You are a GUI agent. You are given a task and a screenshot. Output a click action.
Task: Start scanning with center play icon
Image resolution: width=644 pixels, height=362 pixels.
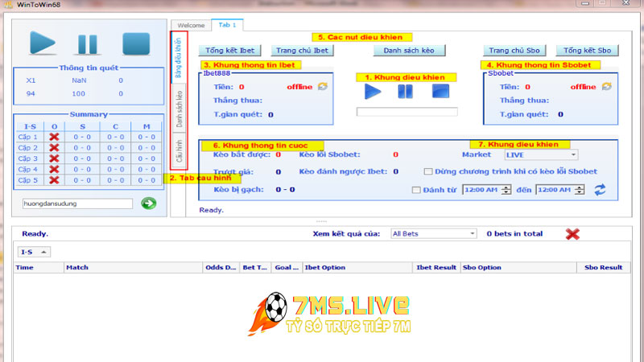(x=373, y=91)
